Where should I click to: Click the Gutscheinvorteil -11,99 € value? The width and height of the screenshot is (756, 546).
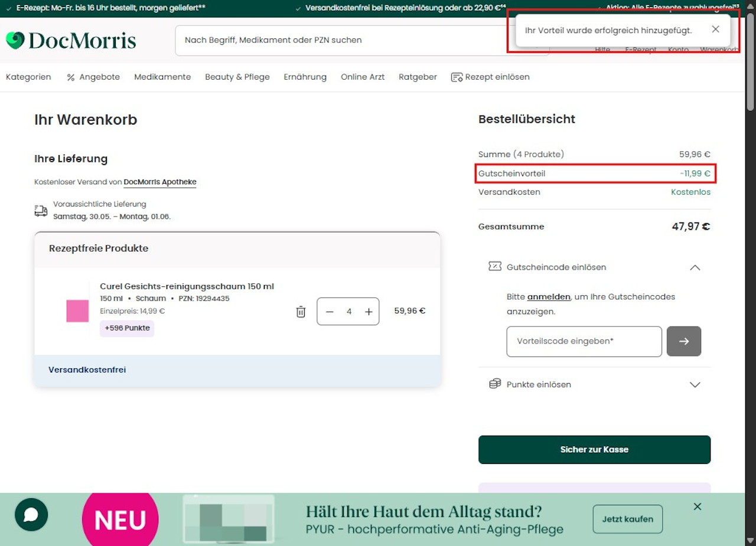pos(695,174)
